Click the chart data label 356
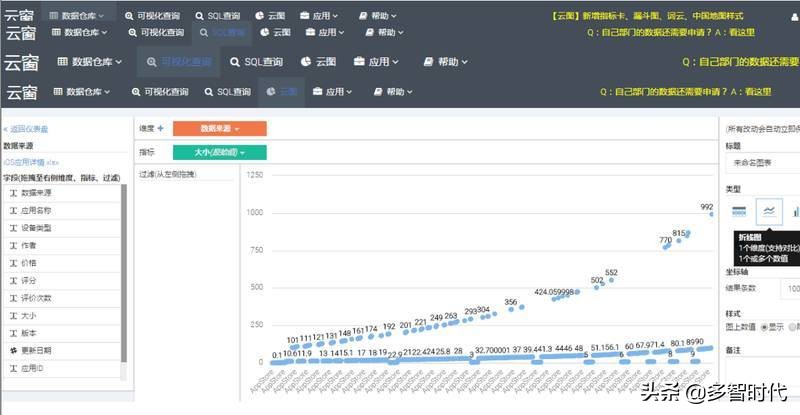The width and height of the screenshot is (800, 415). 511,302
